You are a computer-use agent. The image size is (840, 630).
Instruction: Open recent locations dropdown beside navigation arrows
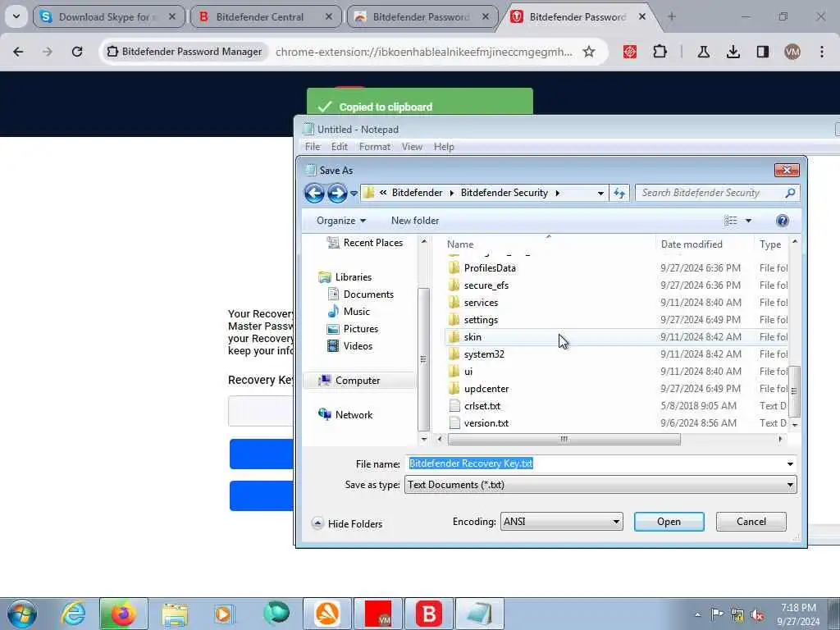pyautogui.click(x=354, y=194)
